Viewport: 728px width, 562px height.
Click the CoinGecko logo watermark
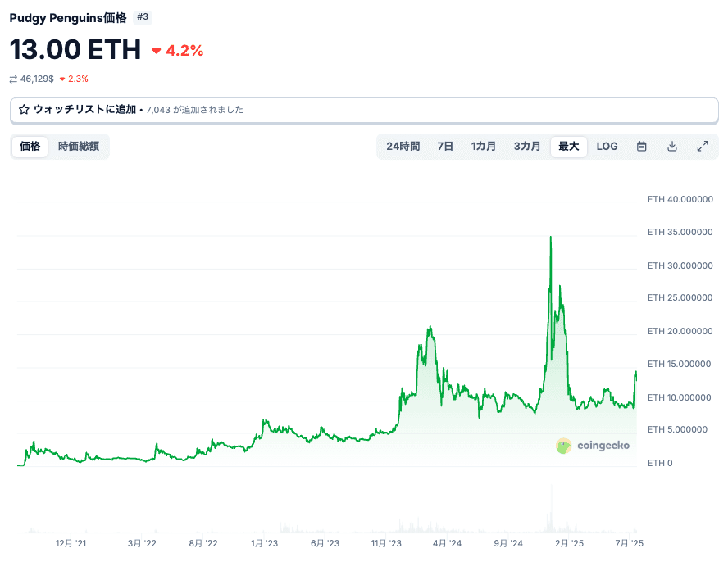tap(593, 446)
